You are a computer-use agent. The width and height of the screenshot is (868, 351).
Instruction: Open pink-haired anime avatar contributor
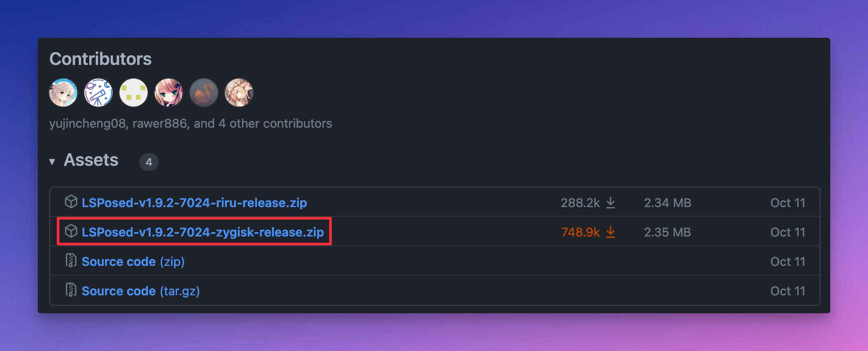(x=169, y=93)
